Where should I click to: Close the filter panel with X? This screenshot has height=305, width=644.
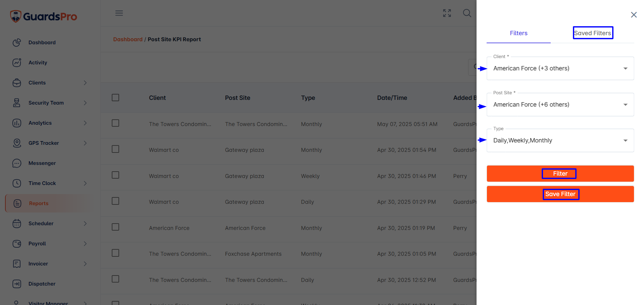[634, 15]
